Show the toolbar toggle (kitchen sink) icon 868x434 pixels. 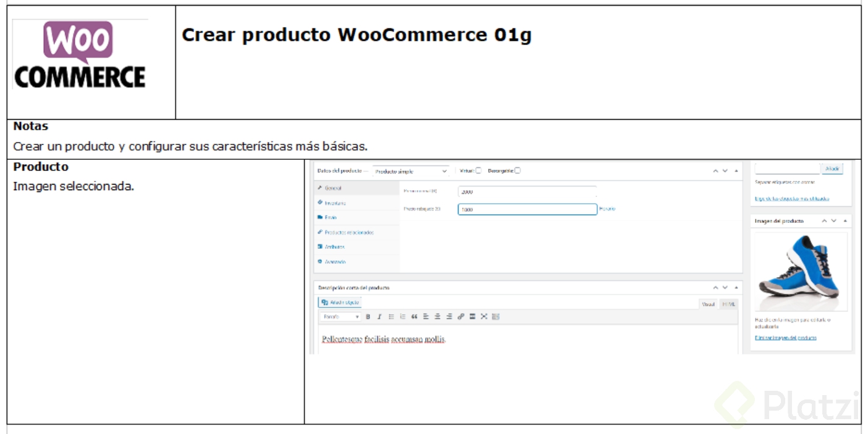495,317
